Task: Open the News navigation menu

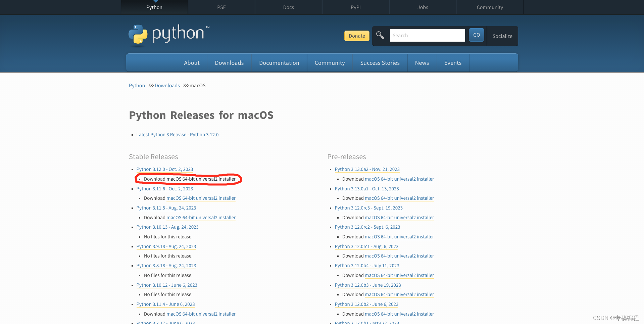Action: tap(422, 63)
